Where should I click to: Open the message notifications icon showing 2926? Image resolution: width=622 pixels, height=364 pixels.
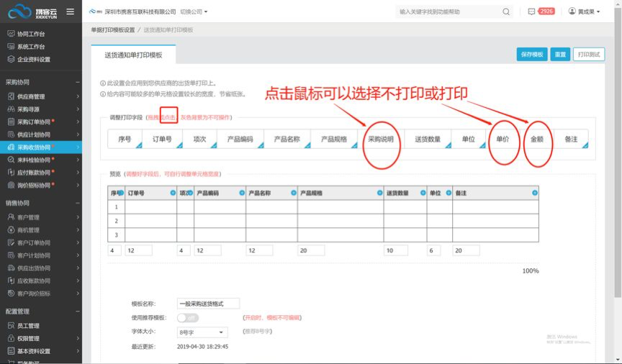pyautogui.click(x=532, y=12)
